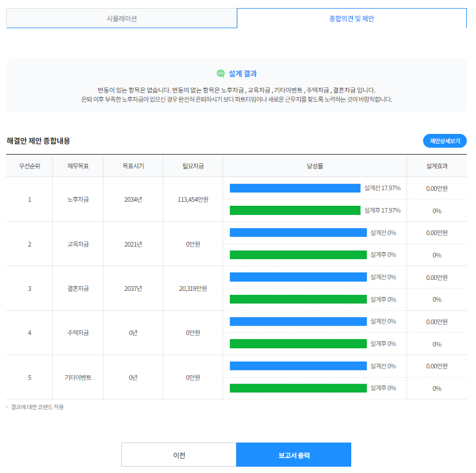Click the blue 설계전 bar in 주택자금 row

(298, 321)
